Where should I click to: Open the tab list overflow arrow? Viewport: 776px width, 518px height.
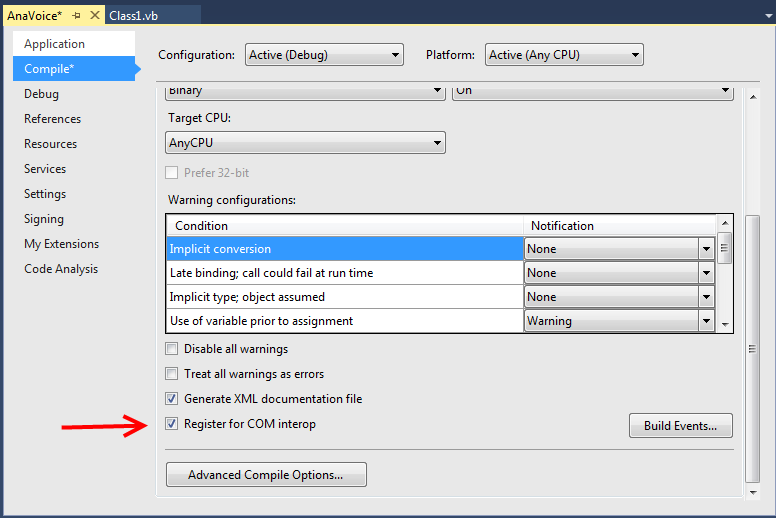[x=769, y=16]
